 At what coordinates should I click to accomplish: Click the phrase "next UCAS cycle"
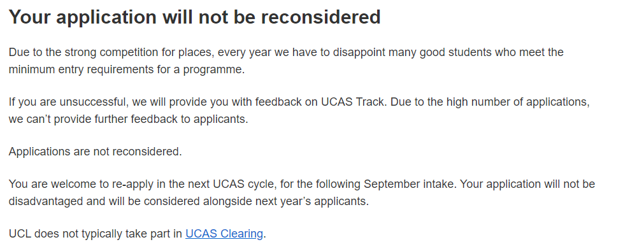(x=234, y=183)
